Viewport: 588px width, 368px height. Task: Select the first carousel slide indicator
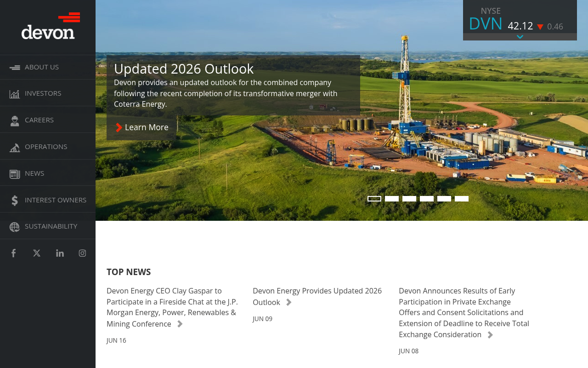click(374, 199)
